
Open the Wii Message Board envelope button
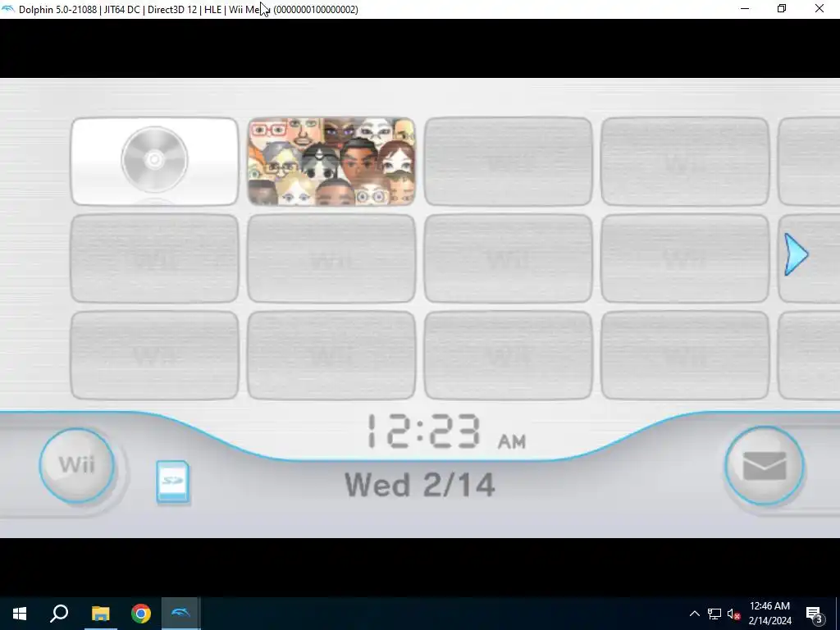pos(764,466)
